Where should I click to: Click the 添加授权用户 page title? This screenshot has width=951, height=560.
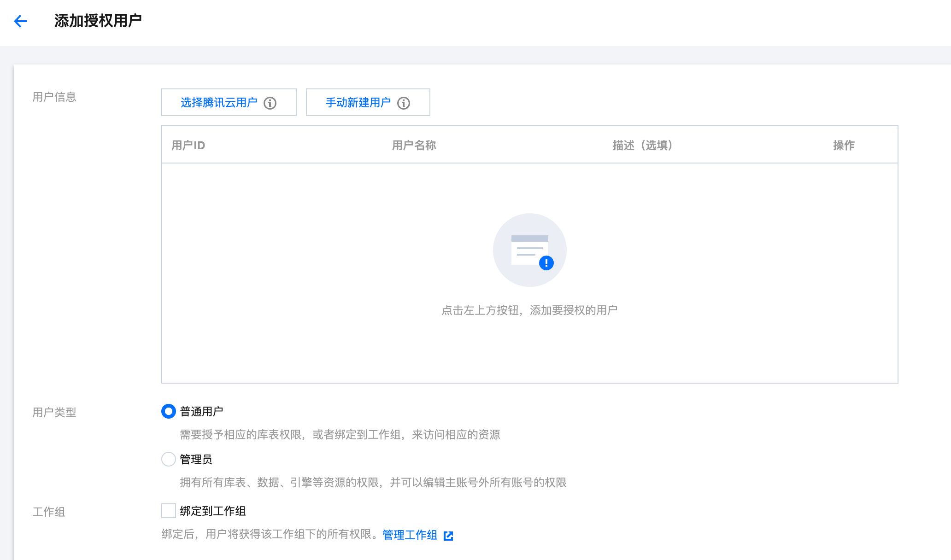98,21
